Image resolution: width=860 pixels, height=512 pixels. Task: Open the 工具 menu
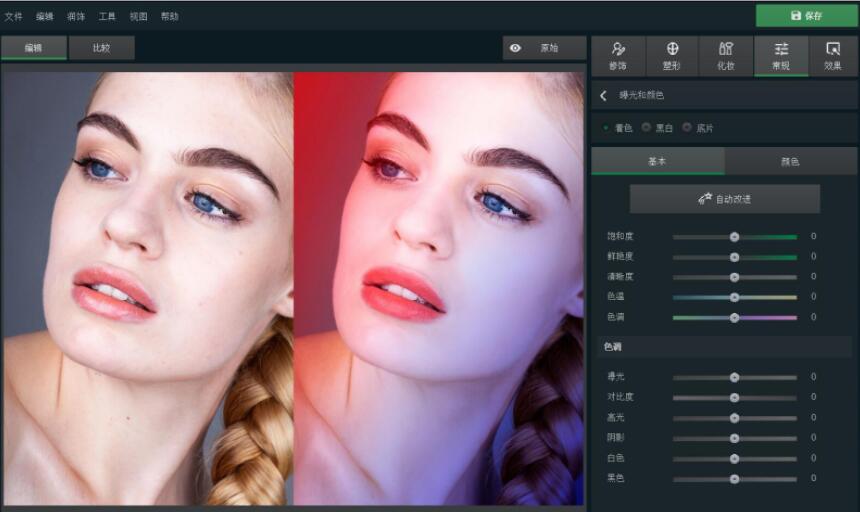107,16
